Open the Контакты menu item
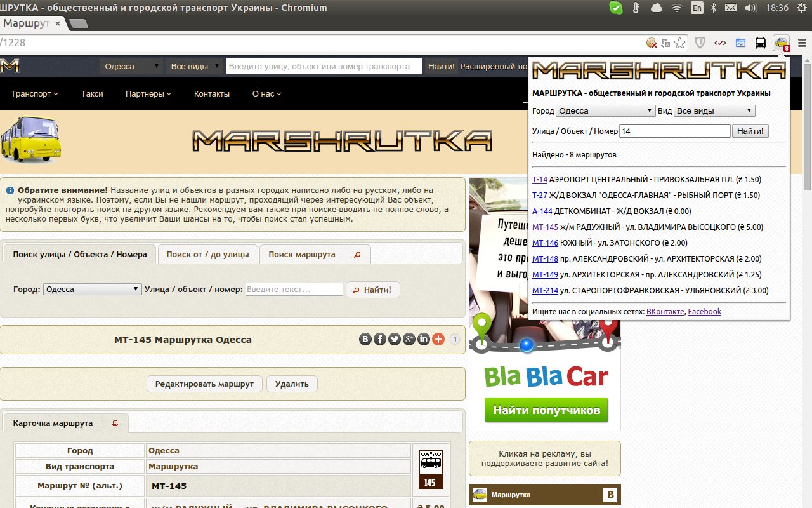This screenshot has height=508, width=812. [212, 93]
